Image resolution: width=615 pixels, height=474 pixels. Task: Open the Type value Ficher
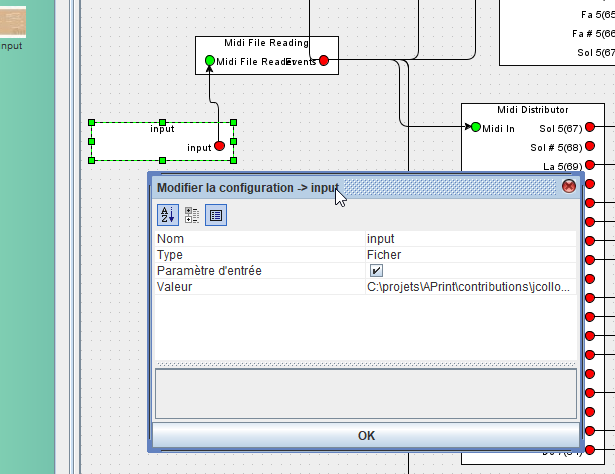(x=470, y=255)
